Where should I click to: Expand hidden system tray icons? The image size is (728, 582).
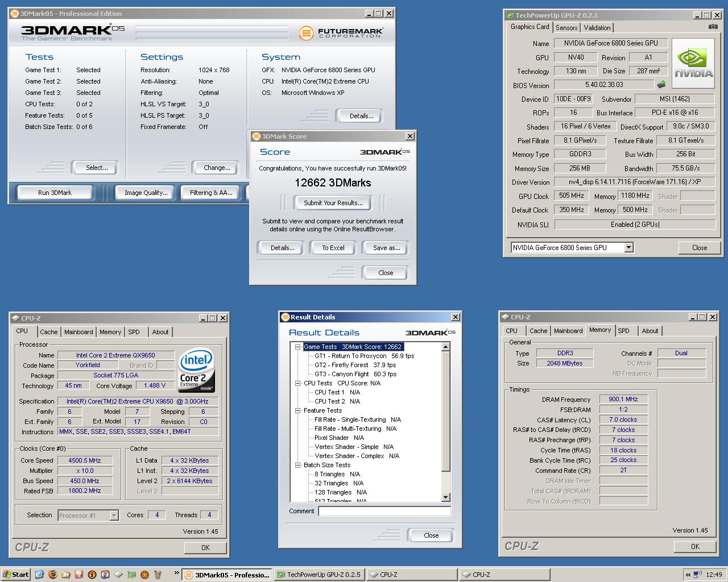[x=688, y=575]
